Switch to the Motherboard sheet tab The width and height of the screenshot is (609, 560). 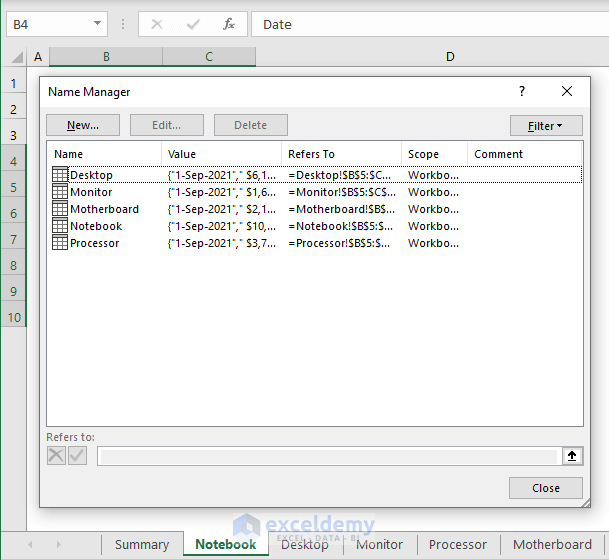552,544
